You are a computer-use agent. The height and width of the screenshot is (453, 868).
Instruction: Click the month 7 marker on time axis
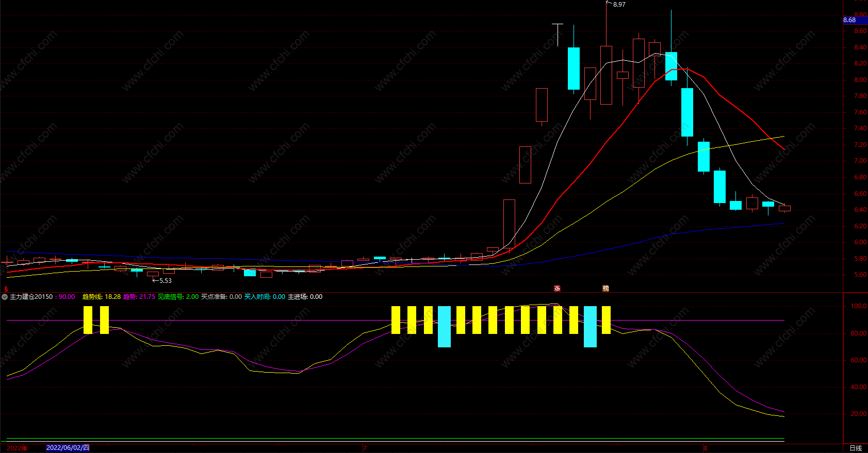point(365,448)
